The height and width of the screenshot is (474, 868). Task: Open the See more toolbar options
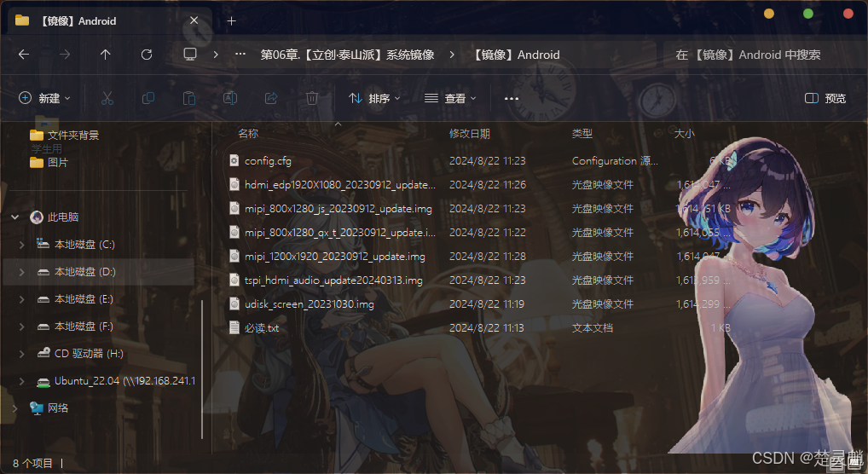pyautogui.click(x=512, y=99)
